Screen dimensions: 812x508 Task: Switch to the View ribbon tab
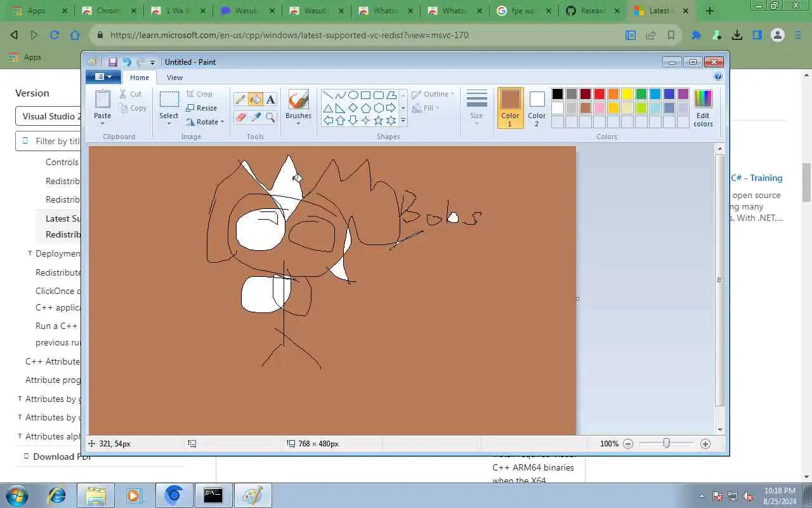174,77
